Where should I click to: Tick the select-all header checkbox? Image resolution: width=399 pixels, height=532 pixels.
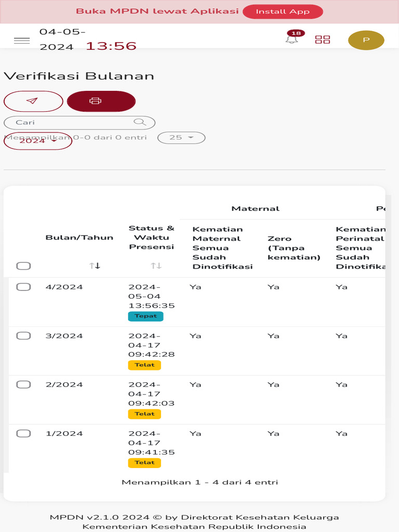tap(23, 266)
